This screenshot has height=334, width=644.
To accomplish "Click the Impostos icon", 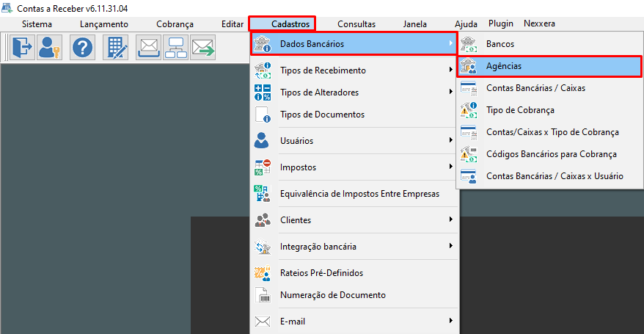I will click(x=263, y=167).
